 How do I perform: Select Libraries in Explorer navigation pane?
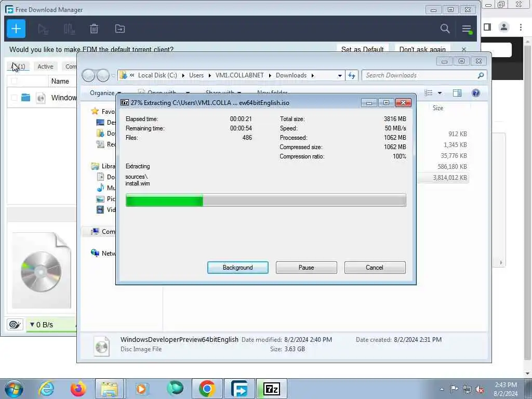103,166
